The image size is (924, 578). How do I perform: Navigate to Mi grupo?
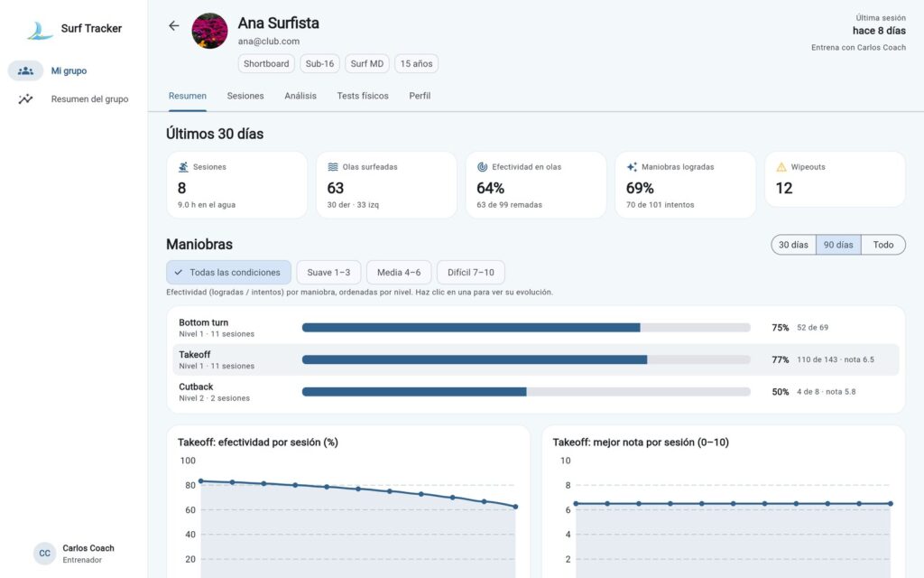(69, 70)
